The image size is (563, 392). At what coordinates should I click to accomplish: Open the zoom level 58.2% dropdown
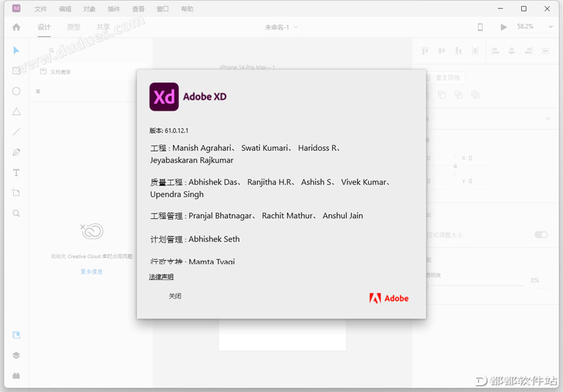click(535, 27)
